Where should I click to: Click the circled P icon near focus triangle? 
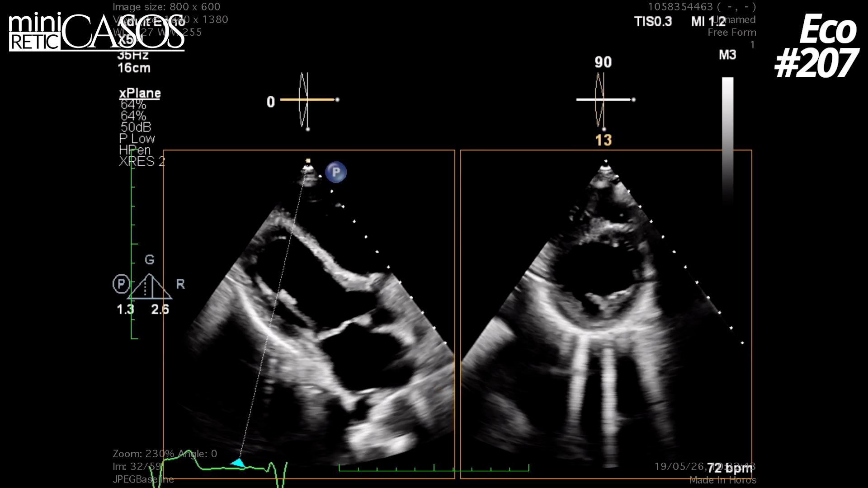pos(121,284)
